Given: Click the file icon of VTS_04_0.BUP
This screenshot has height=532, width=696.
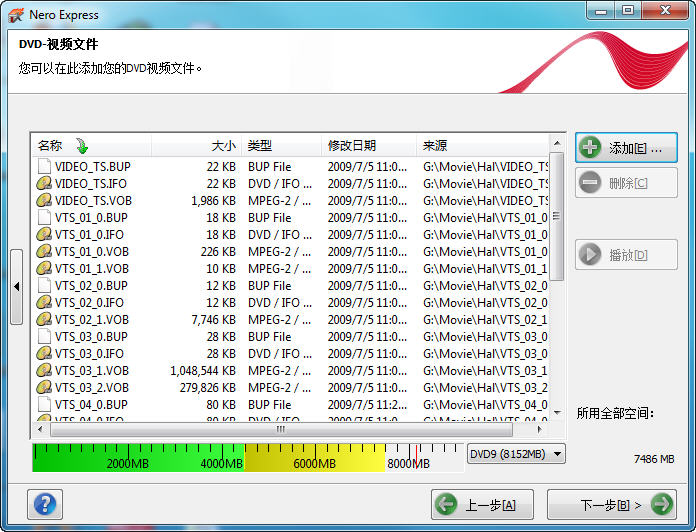Looking at the screenshot, I should click(44, 404).
